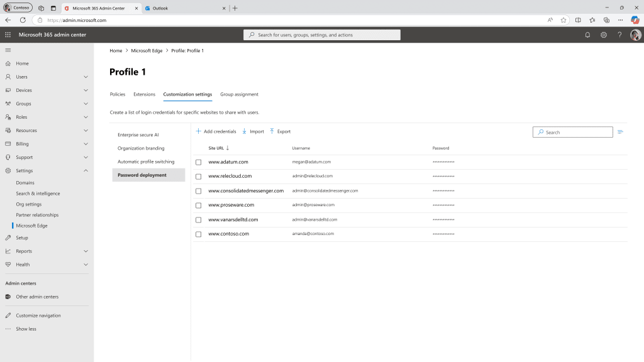Viewport: 644px width, 362px height.
Task: Switch to the Extensions tab
Action: pos(144,94)
